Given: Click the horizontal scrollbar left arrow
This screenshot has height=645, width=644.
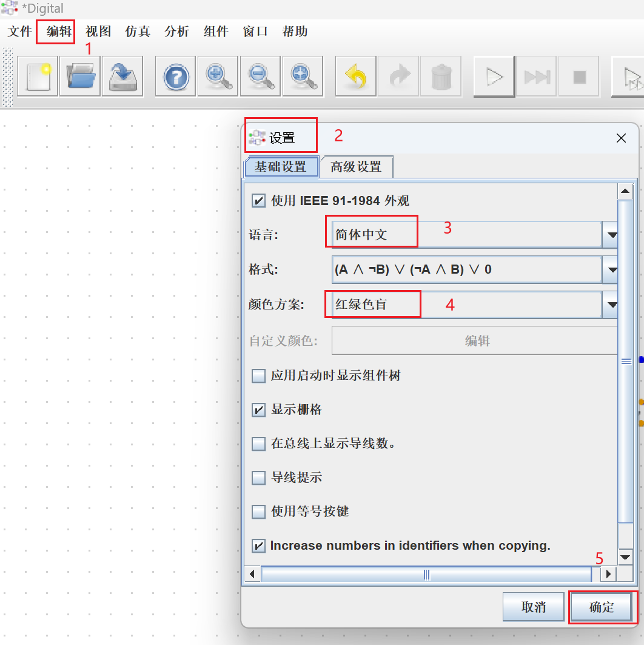Looking at the screenshot, I should point(252,574).
